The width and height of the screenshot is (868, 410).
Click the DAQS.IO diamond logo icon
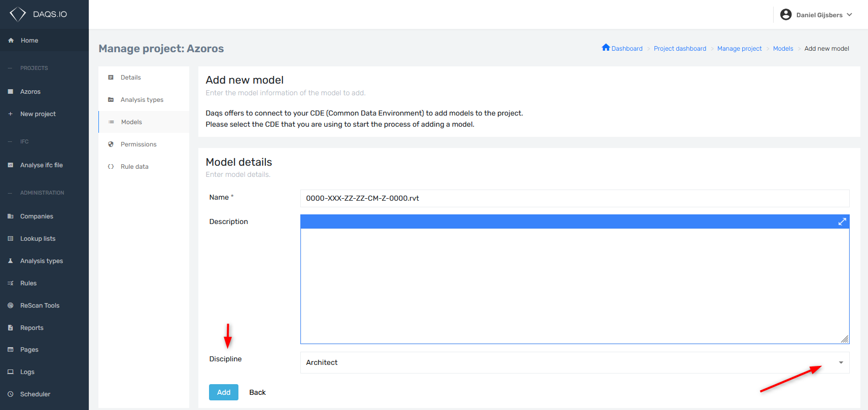click(x=18, y=14)
